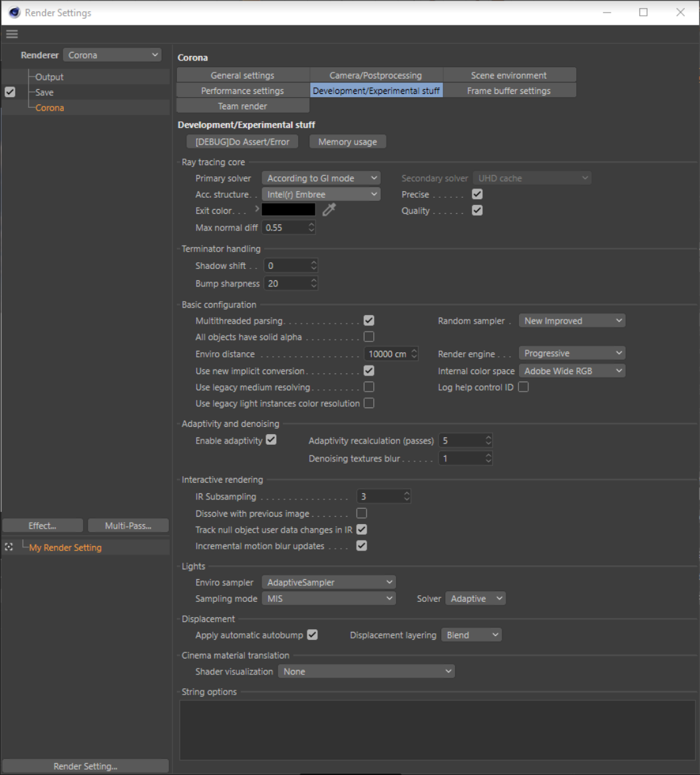Select Save in the settings tree
700x775 pixels.
tap(45, 92)
